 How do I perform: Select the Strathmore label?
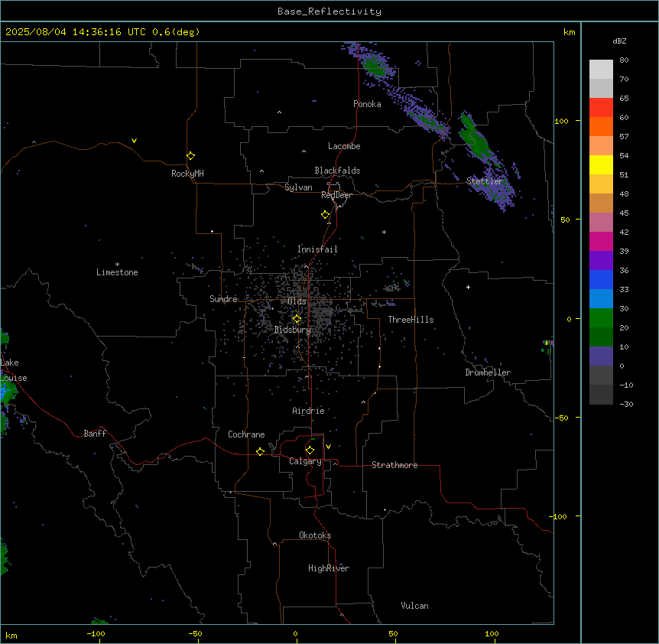click(394, 465)
